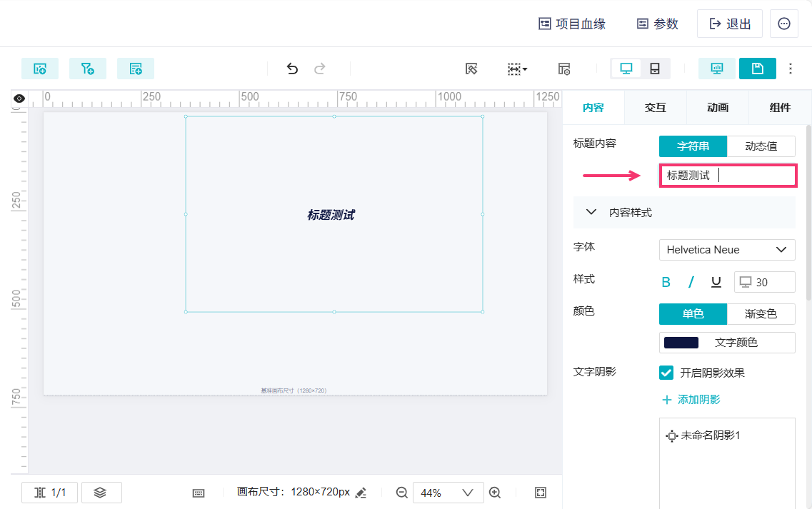
Task: Edit the canvas size
Action: point(361,493)
